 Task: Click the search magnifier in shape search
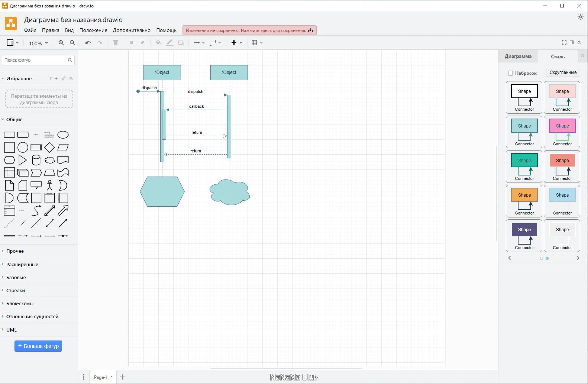click(70, 60)
